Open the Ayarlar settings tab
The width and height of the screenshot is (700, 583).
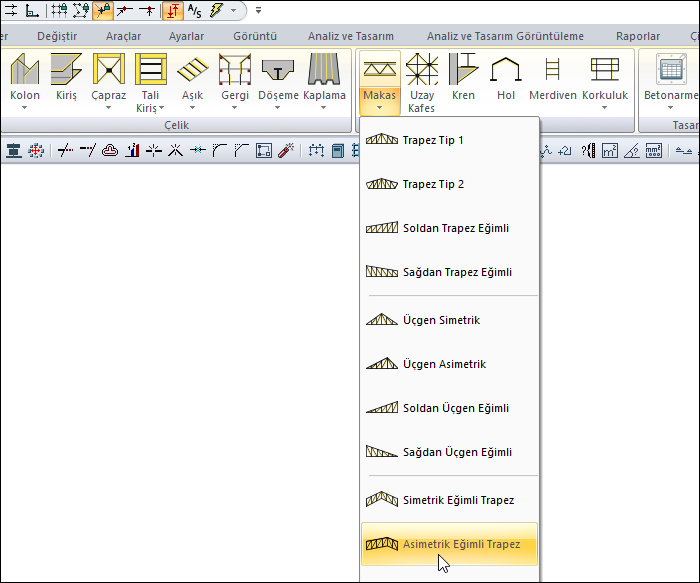186,36
